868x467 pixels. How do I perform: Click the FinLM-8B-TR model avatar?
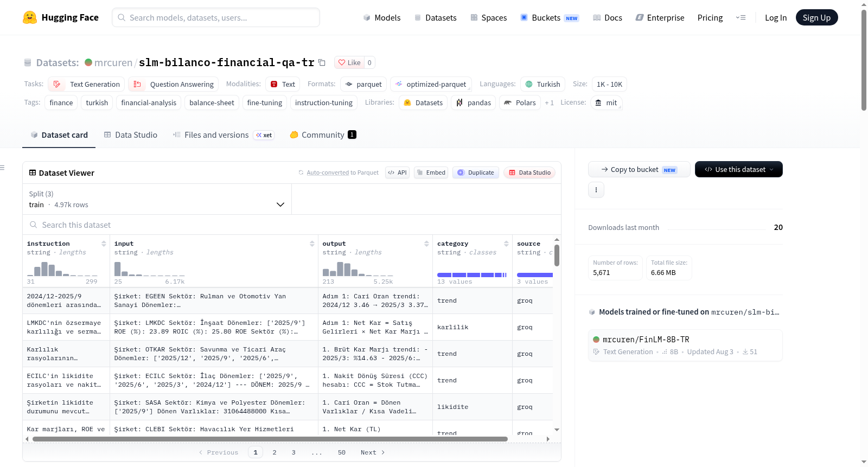click(596, 340)
